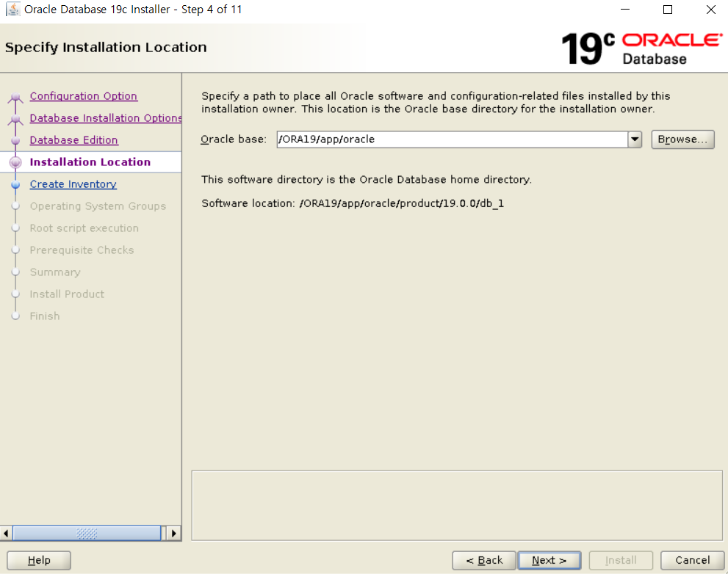Screen dimensions: 728x574
Task: Go Back to the previous step
Action: point(484,560)
